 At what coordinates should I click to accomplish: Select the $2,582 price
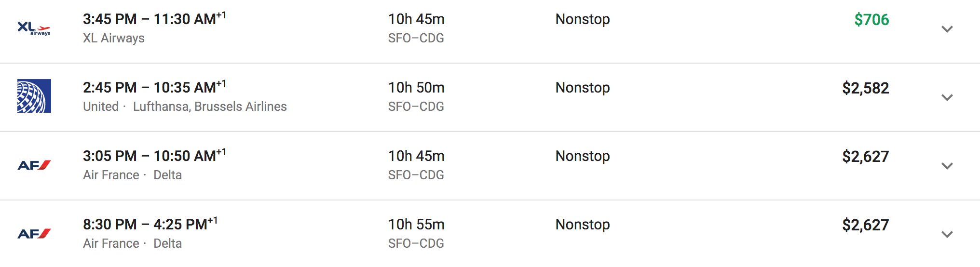(x=866, y=88)
